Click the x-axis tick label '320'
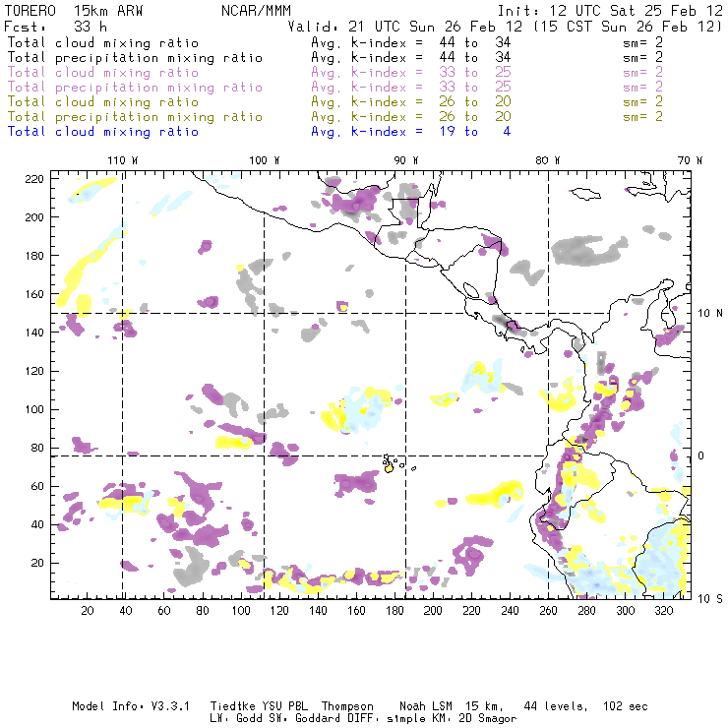 [663, 611]
